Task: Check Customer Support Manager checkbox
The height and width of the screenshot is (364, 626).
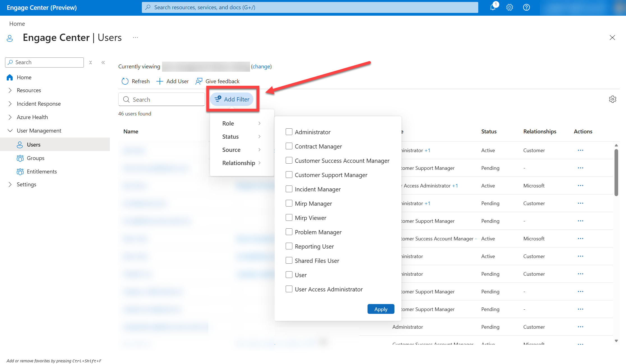Action: coord(289,175)
